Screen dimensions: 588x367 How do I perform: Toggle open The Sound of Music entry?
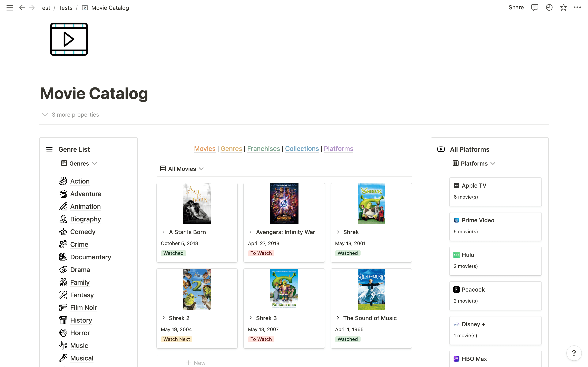coord(338,318)
